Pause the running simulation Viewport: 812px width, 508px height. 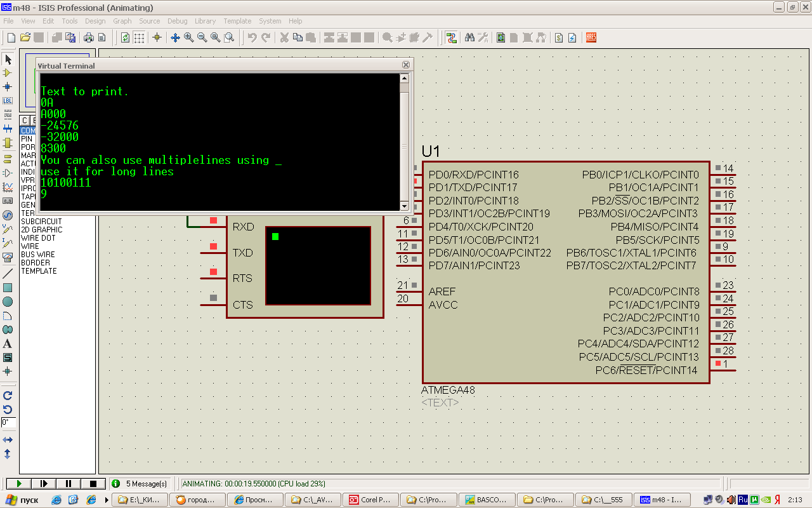69,484
